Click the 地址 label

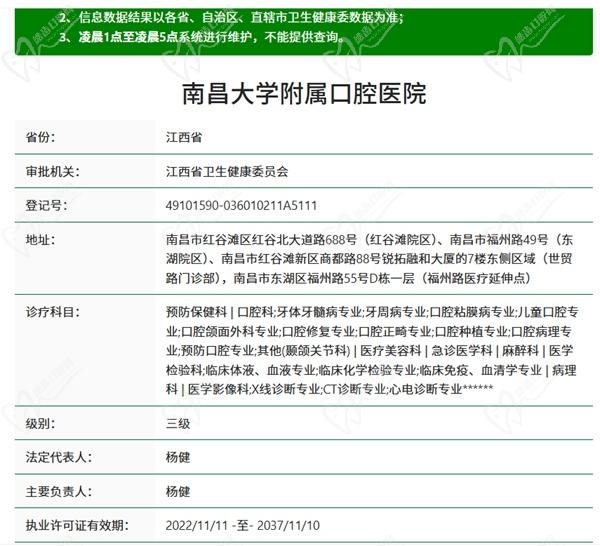point(40,240)
